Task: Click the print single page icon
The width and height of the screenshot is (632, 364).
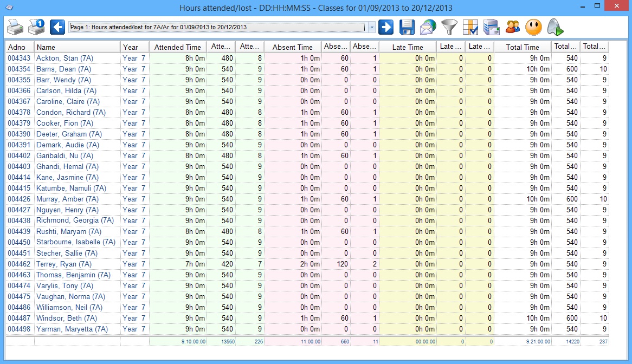Action: tap(36, 28)
